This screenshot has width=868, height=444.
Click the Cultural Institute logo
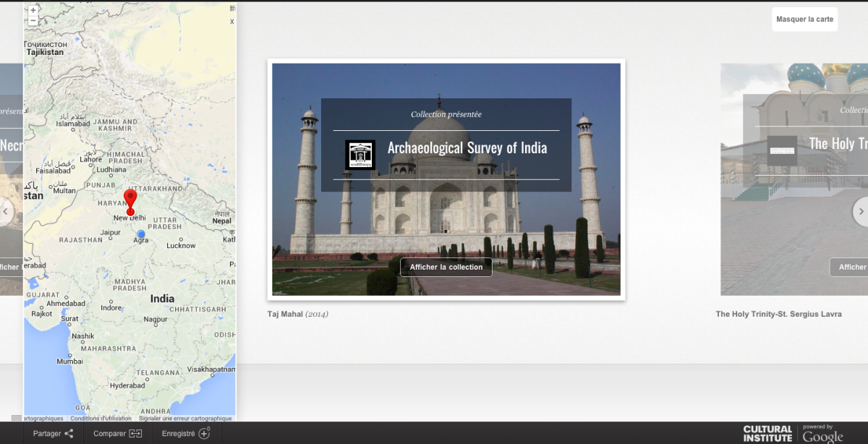tap(767, 433)
